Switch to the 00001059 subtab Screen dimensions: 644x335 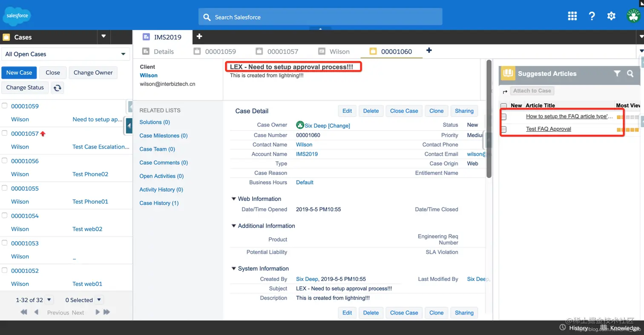click(215, 52)
